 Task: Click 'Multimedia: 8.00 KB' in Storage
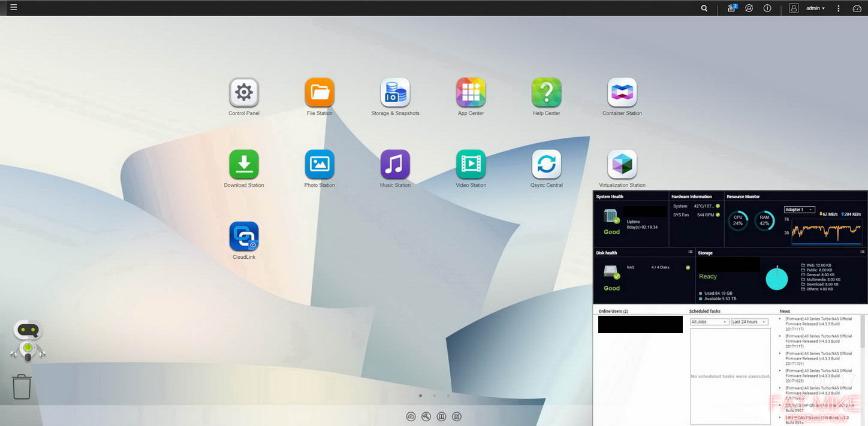tap(821, 280)
